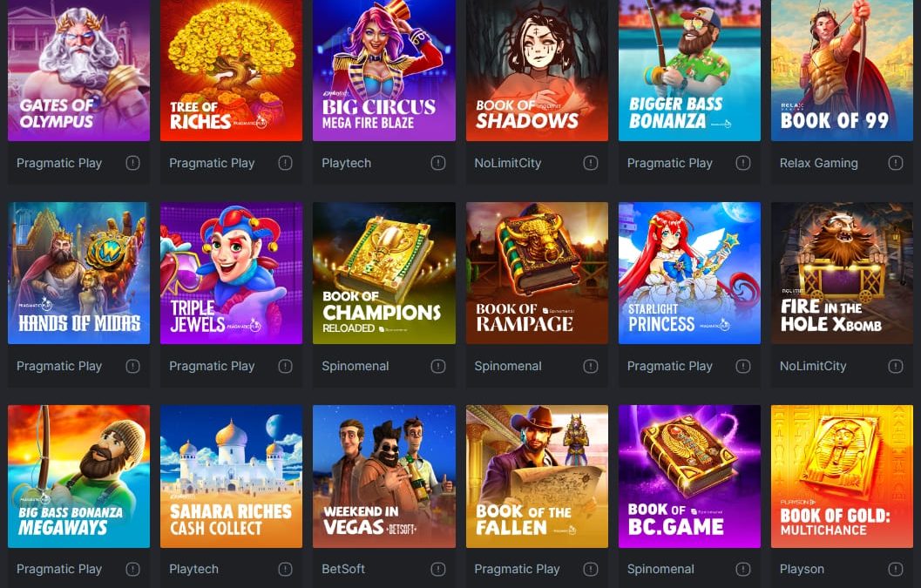Show info for Book of Champions Reloaded
Viewport: 921px width, 588px height.
pos(438,366)
